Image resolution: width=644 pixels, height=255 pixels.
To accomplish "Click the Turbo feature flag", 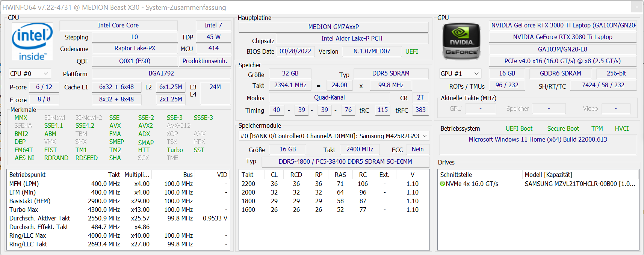I will tap(175, 150).
